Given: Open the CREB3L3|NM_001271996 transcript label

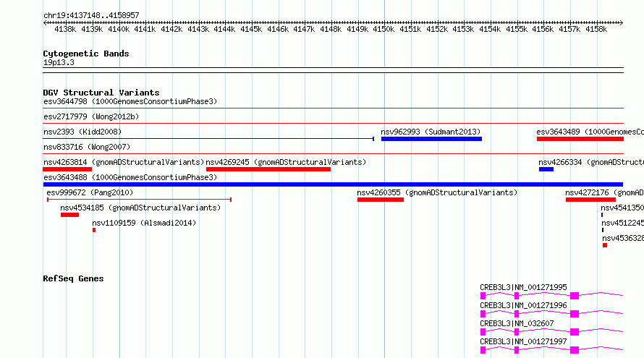Looking at the screenshot, I should (x=523, y=305).
